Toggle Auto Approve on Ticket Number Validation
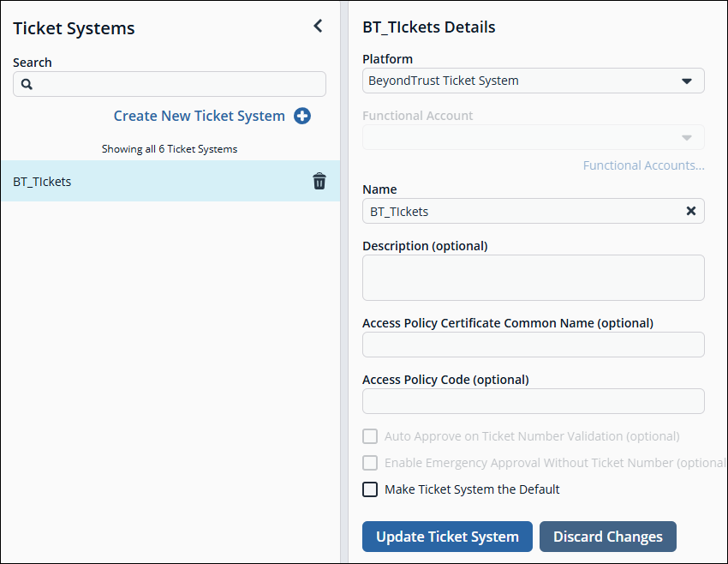This screenshot has width=728, height=564. [x=370, y=436]
